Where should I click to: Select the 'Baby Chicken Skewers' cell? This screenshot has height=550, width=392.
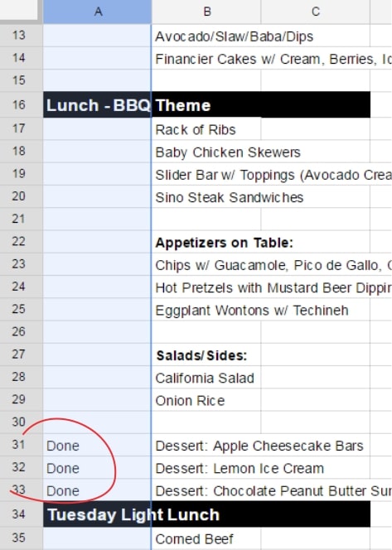[206, 152]
